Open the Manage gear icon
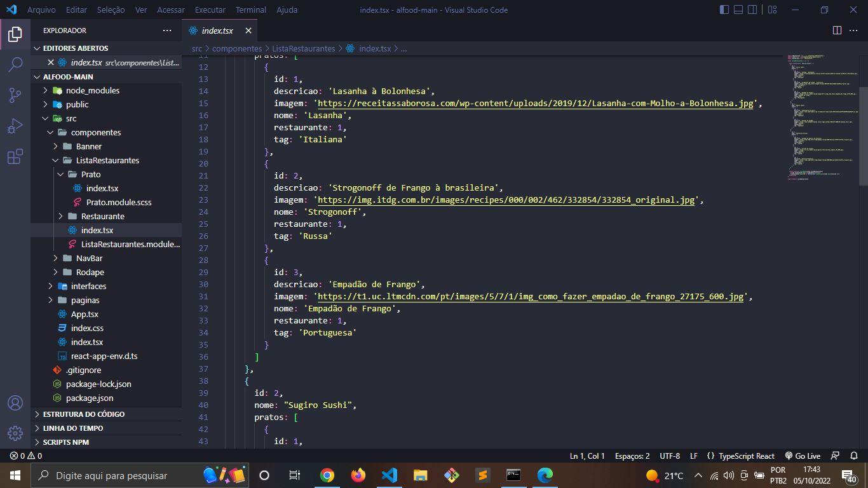Screen dimensions: 868x488 coord(15,433)
